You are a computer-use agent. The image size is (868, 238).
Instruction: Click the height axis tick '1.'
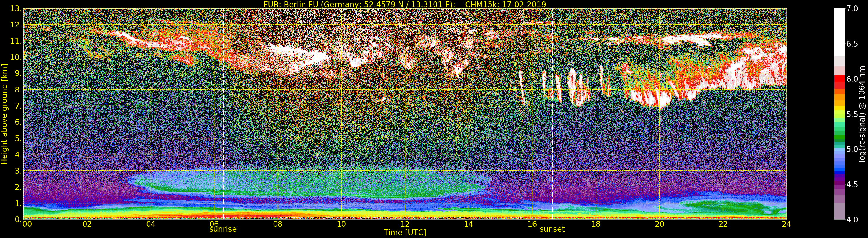pyautogui.click(x=18, y=203)
